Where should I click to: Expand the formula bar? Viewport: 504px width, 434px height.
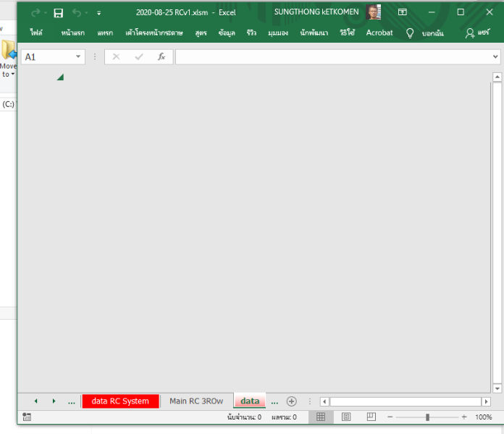(x=495, y=57)
